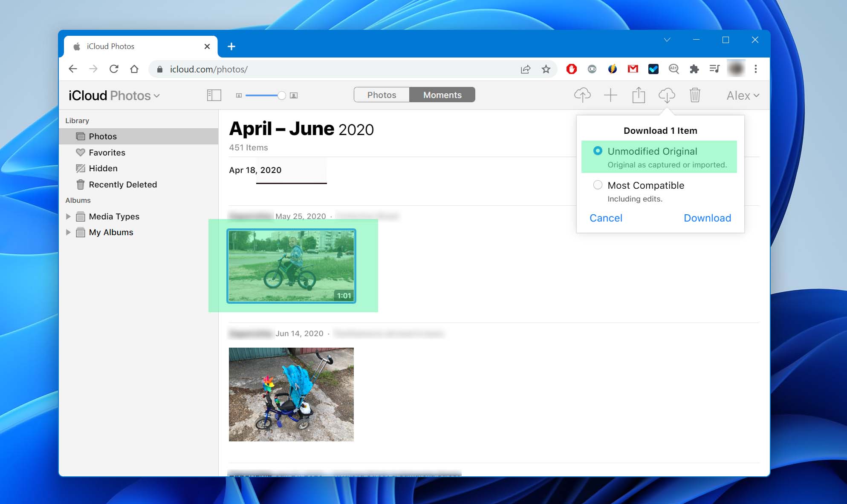Click Cancel in the download popup

click(x=606, y=218)
